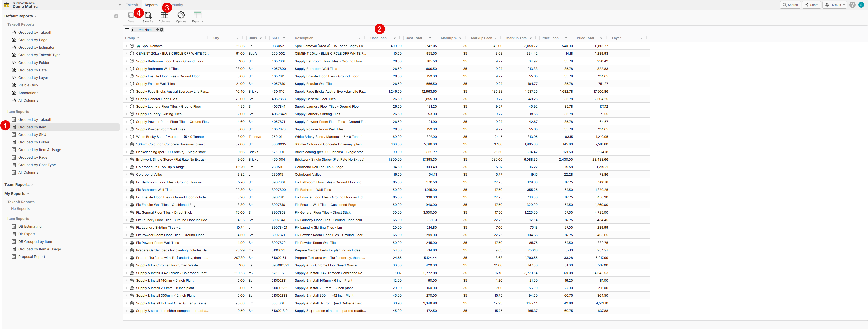Collapse the Default Reports section
Screen dimensions: 868x329
(x=20, y=16)
